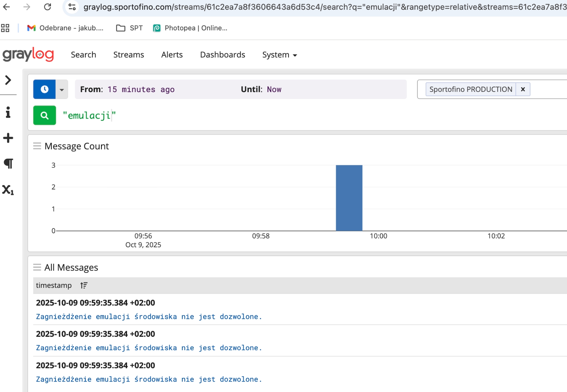Toggle timestamp column sort order
567x392 pixels.
pyautogui.click(x=84, y=286)
